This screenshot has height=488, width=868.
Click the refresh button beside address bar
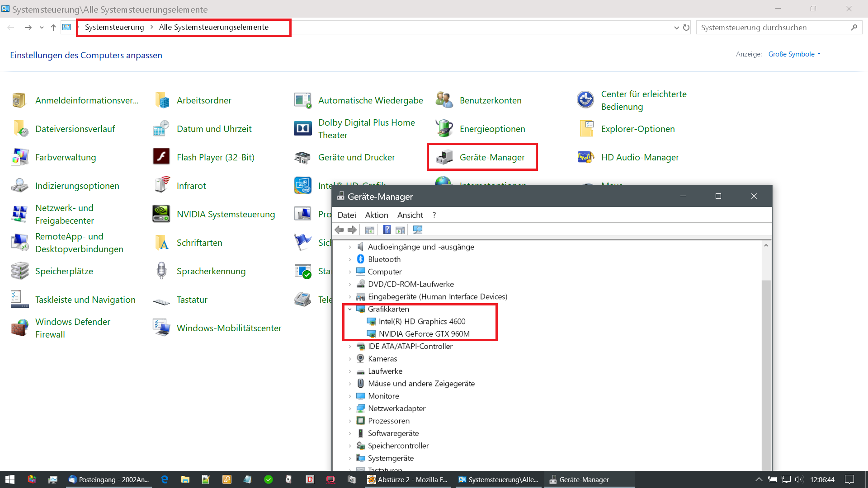click(686, 28)
